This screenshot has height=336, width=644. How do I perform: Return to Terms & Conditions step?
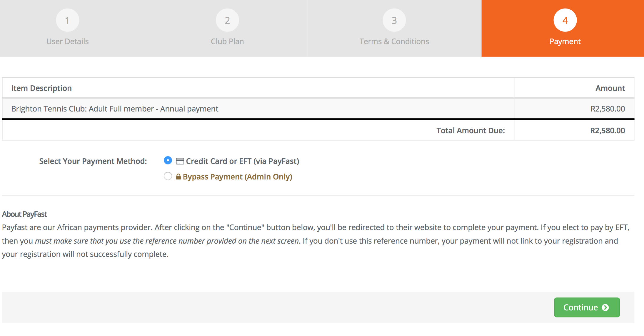click(x=394, y=41)
